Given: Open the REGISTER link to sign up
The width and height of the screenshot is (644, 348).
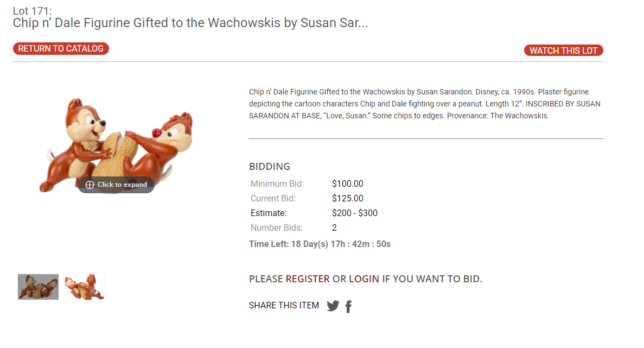Looking at the screenshot, I should tap(308, 279).
